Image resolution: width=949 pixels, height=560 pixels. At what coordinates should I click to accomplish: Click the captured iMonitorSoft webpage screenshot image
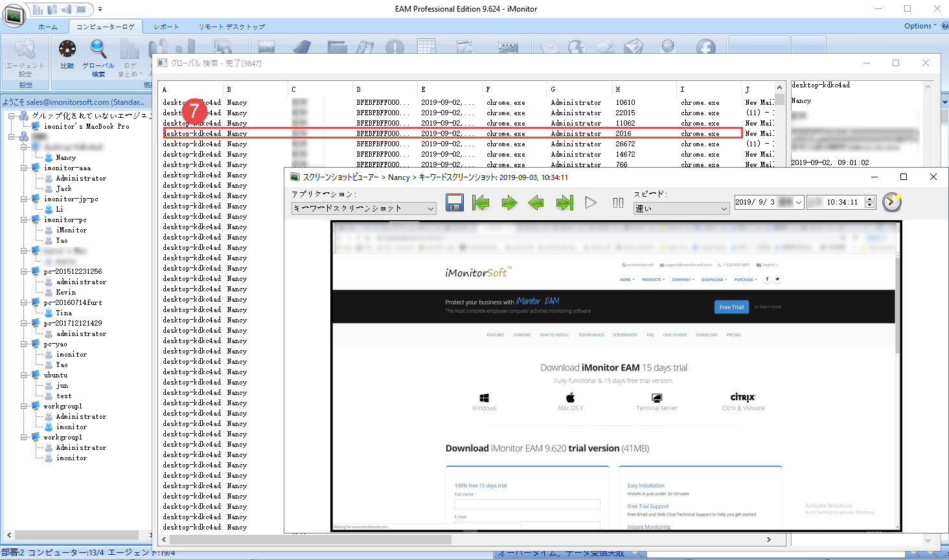tap(616, 376)
